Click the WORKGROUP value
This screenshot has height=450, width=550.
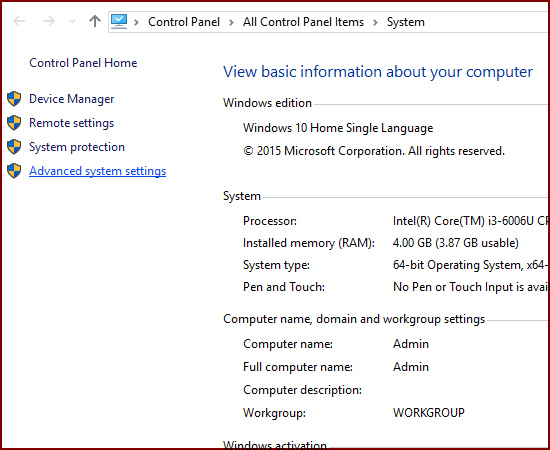click(429, 413)
